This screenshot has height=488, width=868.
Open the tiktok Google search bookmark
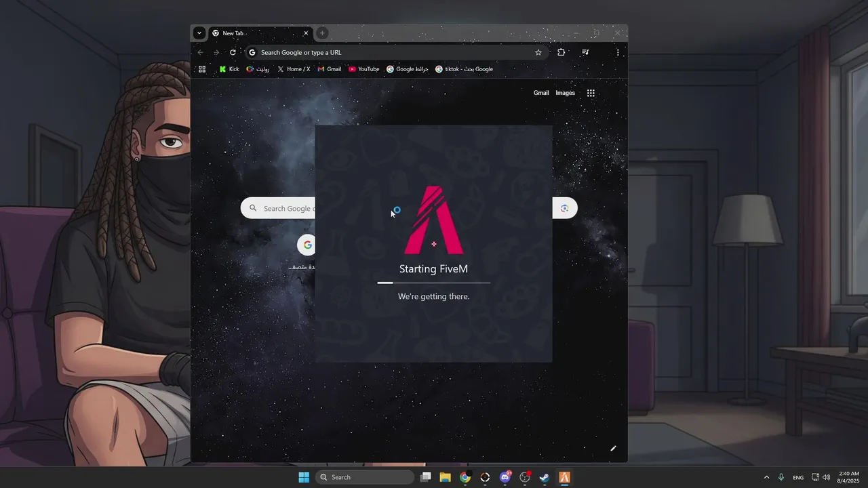465,69
